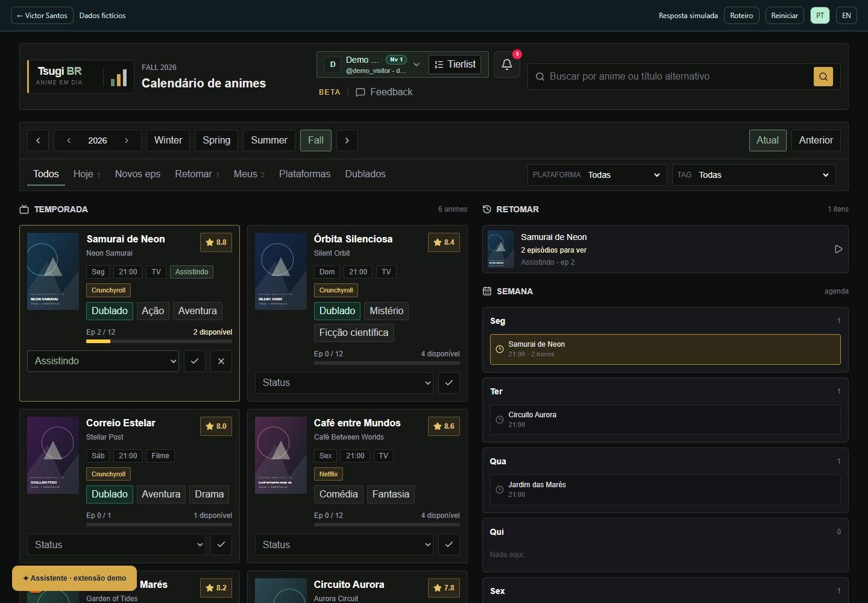Click the yellow search magnifier button
Viewport: 868px width, 603px height.
(x=823, y=77)
